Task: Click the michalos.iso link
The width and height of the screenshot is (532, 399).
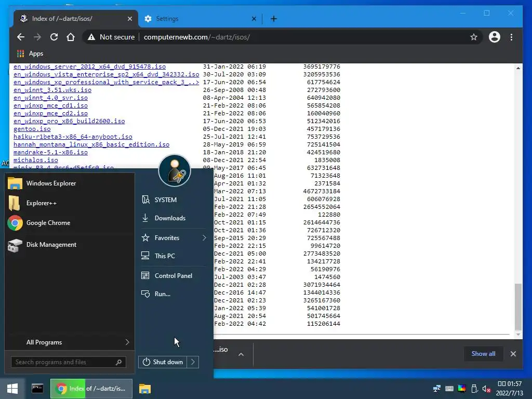Action: point(36,160)
